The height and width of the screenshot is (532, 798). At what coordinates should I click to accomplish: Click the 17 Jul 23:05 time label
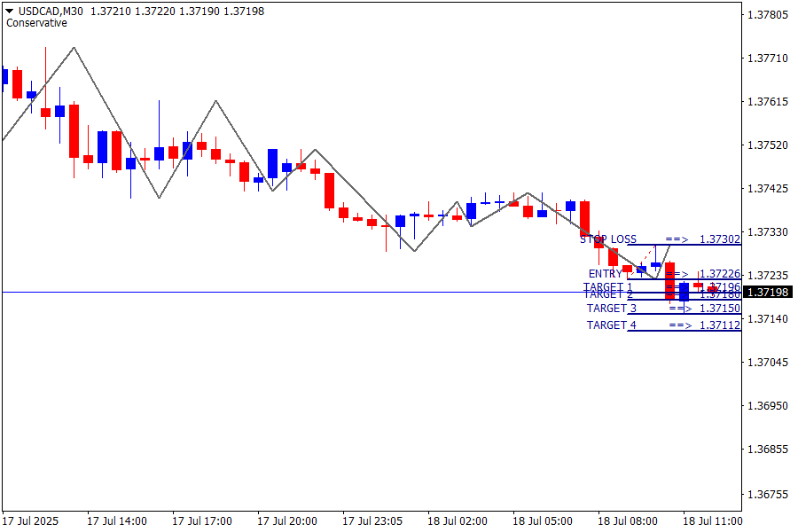(x=372, y=521)
